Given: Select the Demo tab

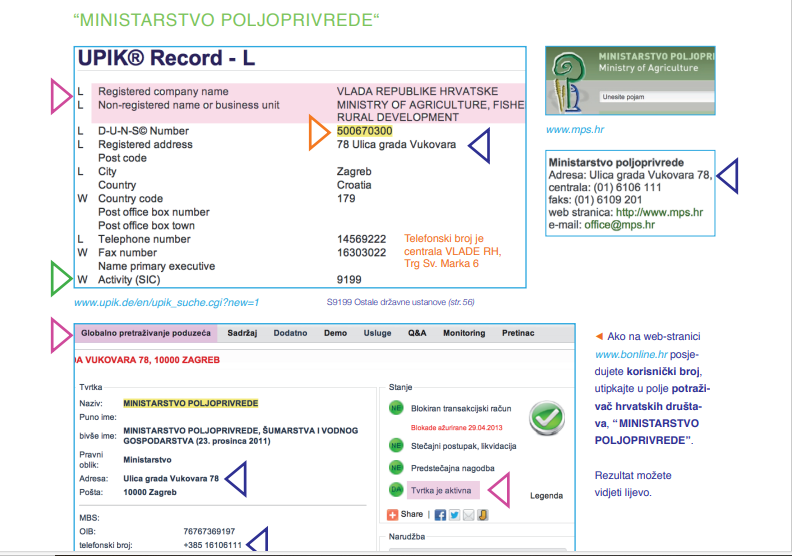Looking at the screenshot, I should (335, 333).
